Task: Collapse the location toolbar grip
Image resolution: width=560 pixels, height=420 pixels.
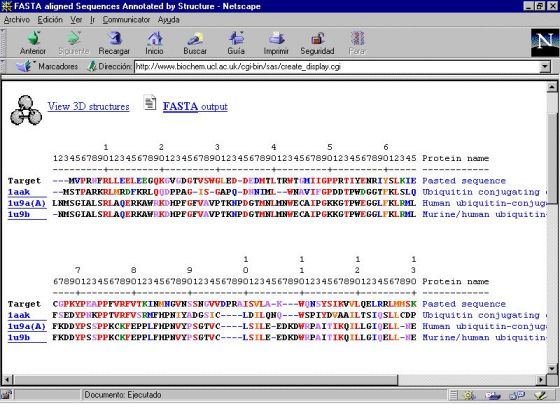Action: (3, 66)
